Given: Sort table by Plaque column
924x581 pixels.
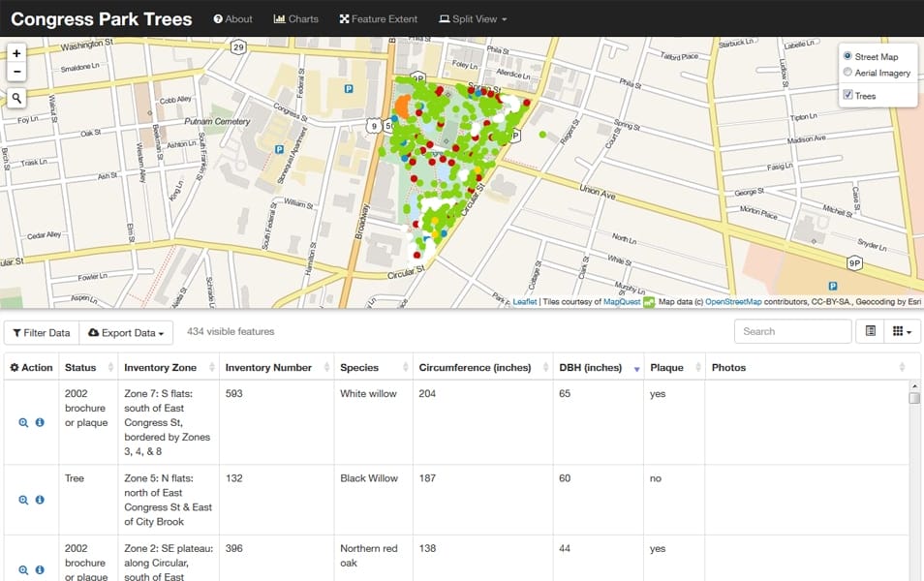Looking at the screenshot, I should click(x=674, y=367).
